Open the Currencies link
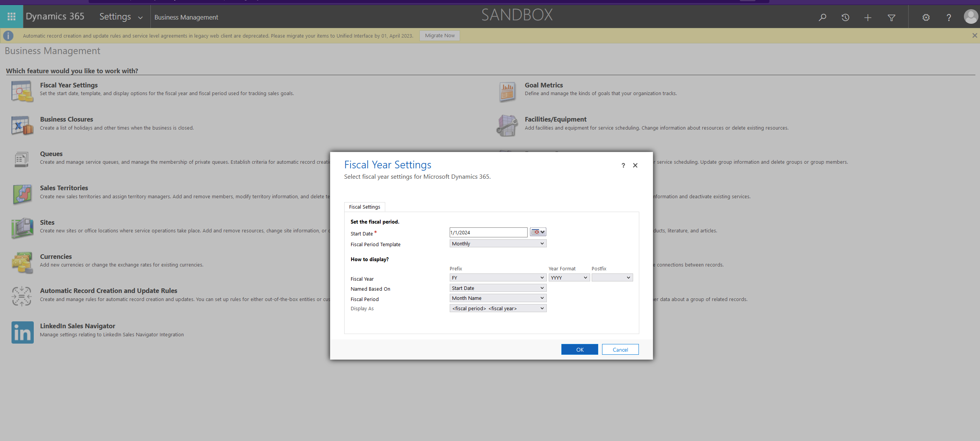980x441 pixels. 56,257
